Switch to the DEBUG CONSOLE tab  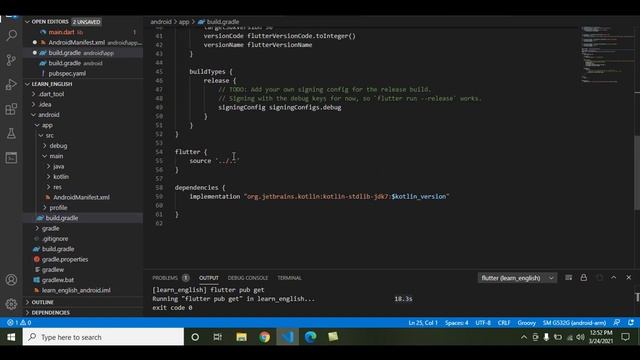[248, 278]
